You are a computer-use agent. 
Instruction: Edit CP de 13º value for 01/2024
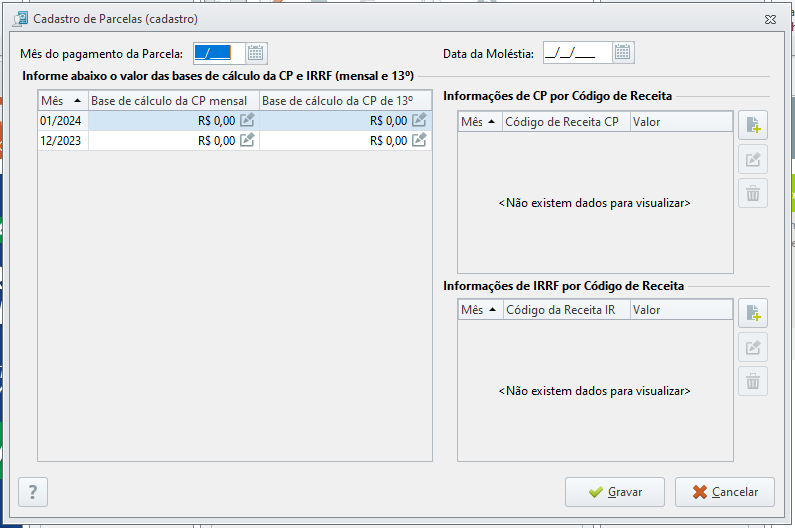pyautogui.click(x=419, y=120)
